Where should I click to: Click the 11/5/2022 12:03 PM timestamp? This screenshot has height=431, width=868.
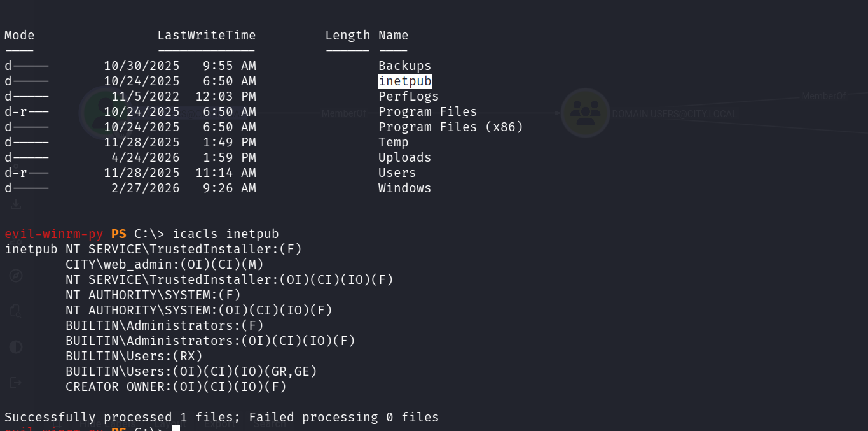(184, 96)
